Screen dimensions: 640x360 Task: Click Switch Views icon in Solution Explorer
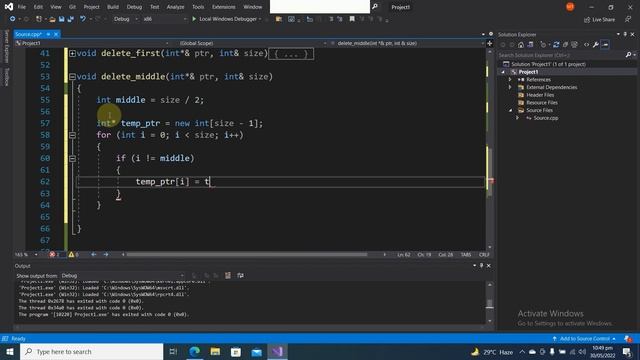click(530, 44)
